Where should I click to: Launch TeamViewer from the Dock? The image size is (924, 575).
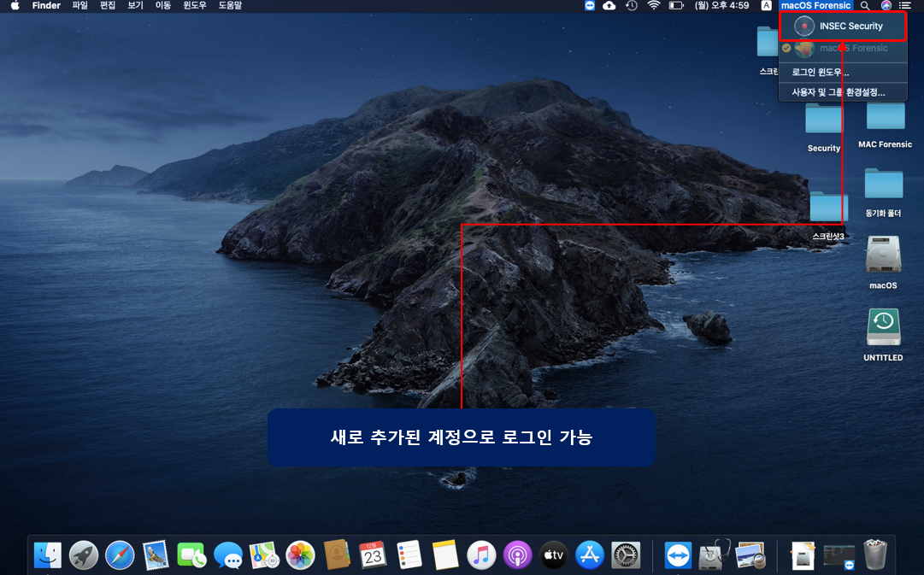click(679, 555)
